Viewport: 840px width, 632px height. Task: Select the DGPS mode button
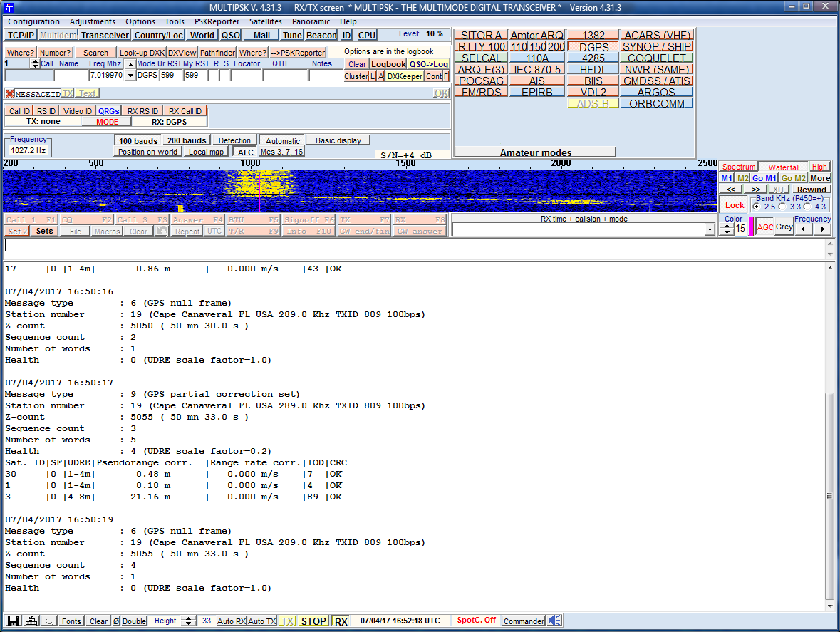(x=593, y=47)
